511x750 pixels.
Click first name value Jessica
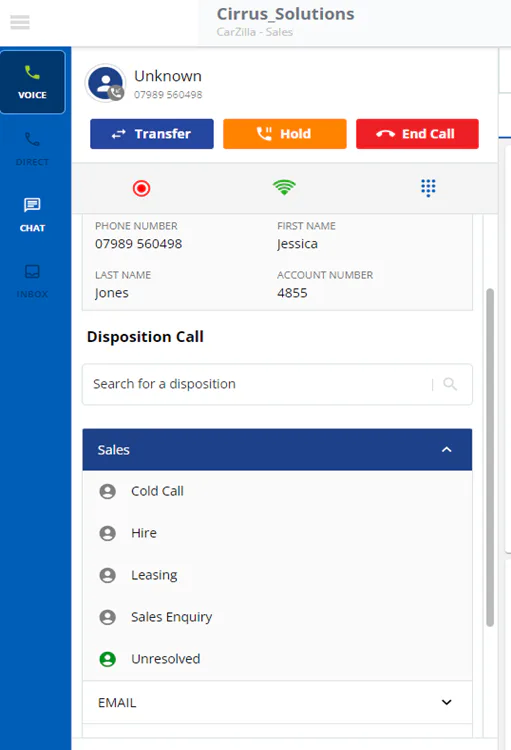297,244
